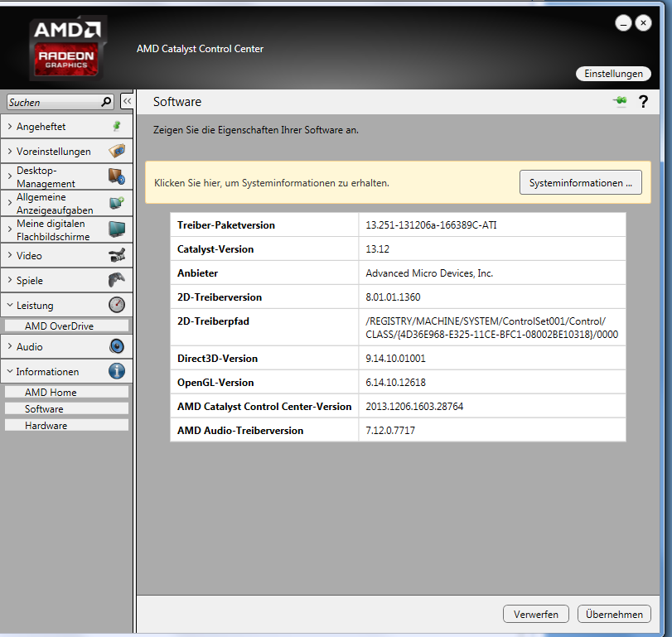Click the OpenGL-Version value 6.14.10.12618
Image resolution: width=672 pixels, height=637 pixels.
[x=395, y=382]
